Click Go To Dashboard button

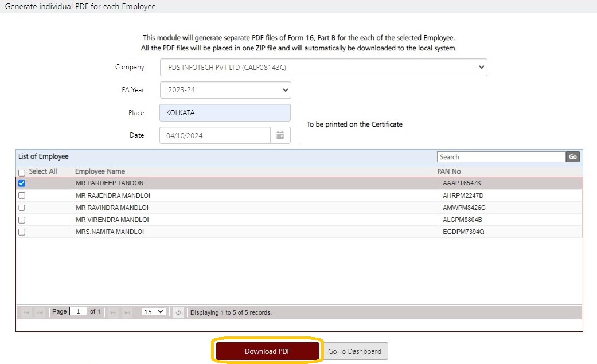point(355,351)
